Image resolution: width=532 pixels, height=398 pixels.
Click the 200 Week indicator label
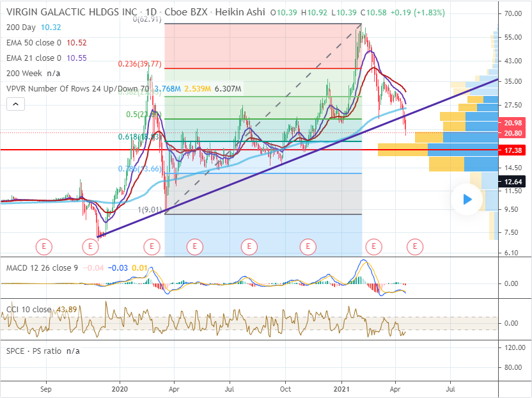(x=24, y=74)
